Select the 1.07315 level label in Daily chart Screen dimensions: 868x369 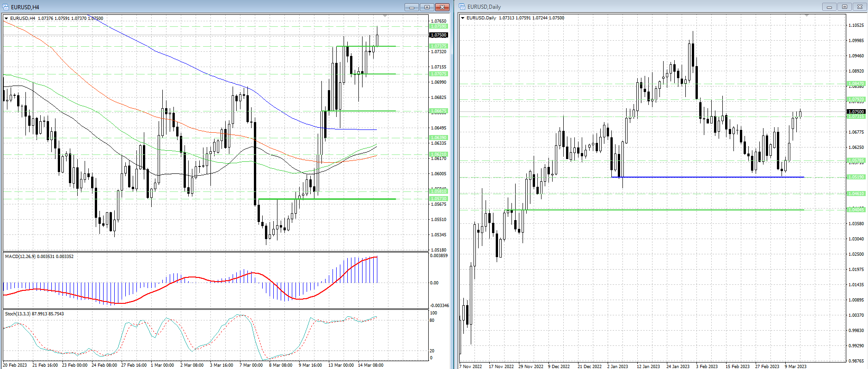pyautogui.click(x=856, y=117)
